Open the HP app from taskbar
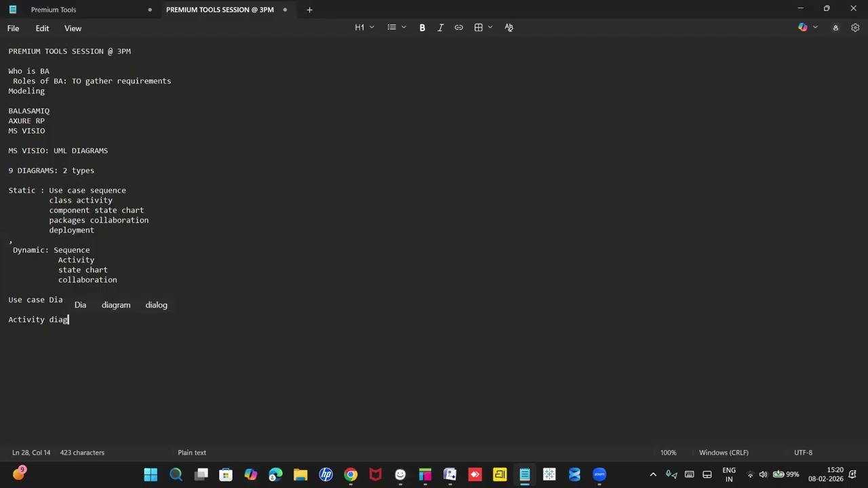Image resolution: width=868 pixels, height=488 pixels. [325, 474]
